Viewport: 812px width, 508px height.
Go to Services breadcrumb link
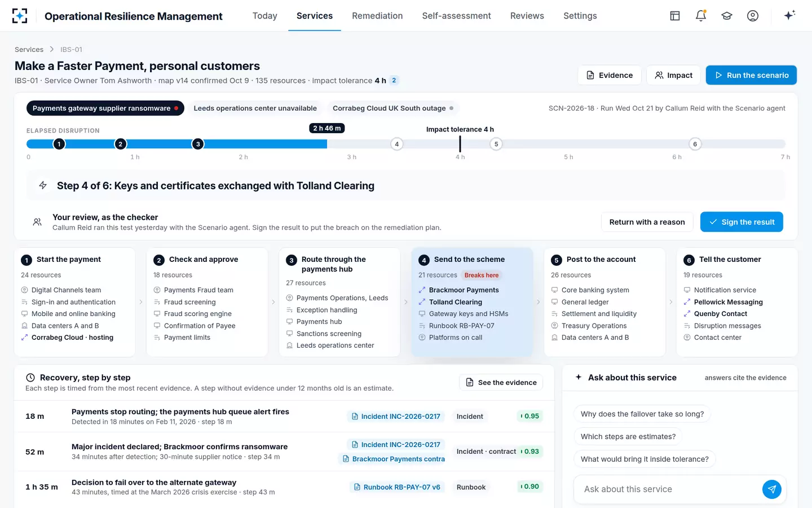click(x=29, y=50)
